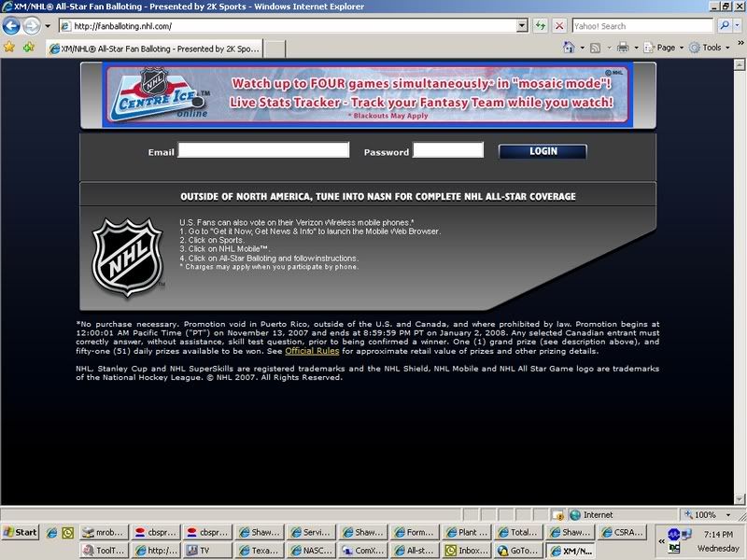Expand the Print options dropdown arrow

pos(636,48)
